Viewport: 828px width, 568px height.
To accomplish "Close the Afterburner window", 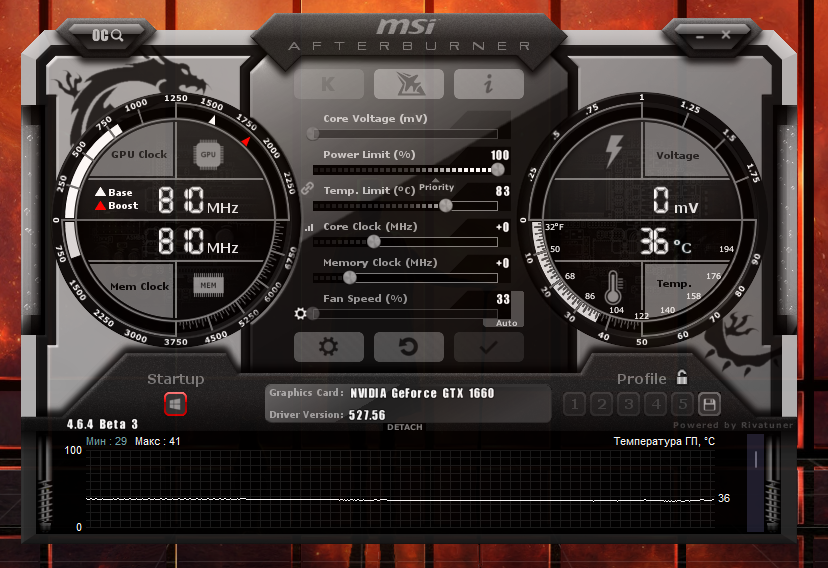I will coord(726,35).
